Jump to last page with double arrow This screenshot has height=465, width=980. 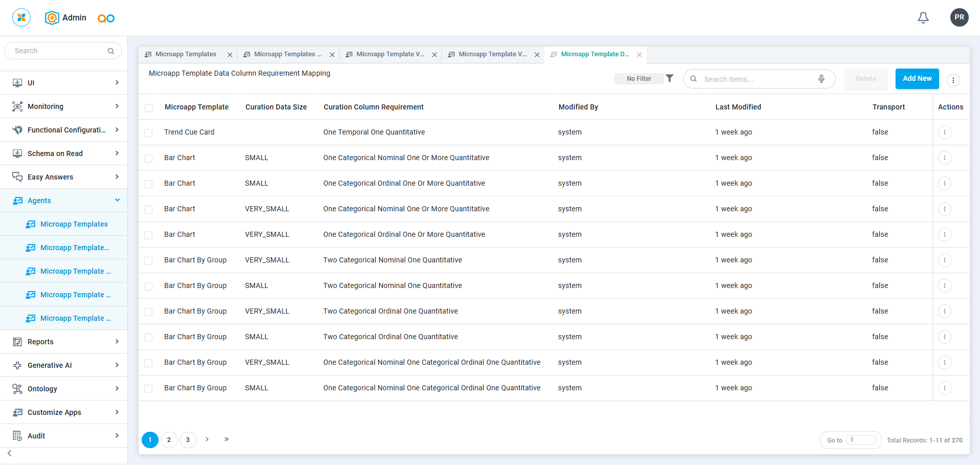coord(226,439)
